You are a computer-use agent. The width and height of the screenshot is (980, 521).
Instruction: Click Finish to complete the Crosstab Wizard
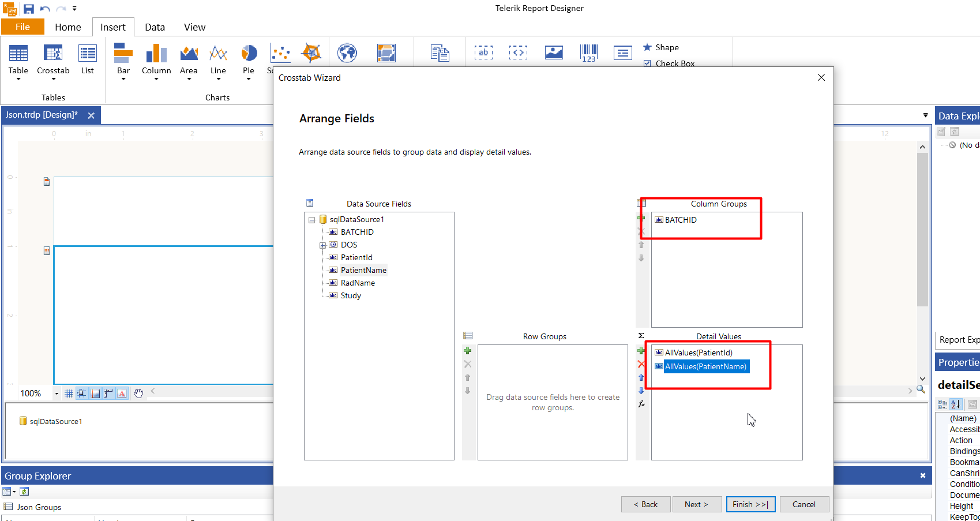(750, 504)
